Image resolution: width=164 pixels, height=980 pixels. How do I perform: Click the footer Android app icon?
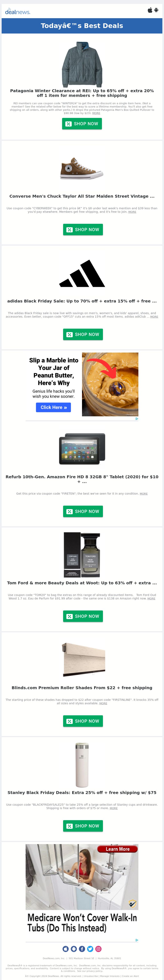click(x=74, y=949)
